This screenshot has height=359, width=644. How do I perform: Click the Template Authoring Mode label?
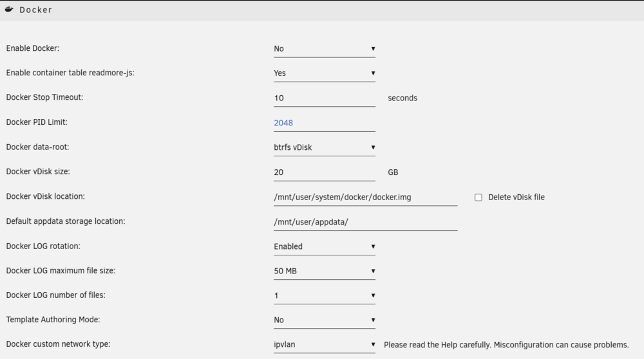coord(53,320)
